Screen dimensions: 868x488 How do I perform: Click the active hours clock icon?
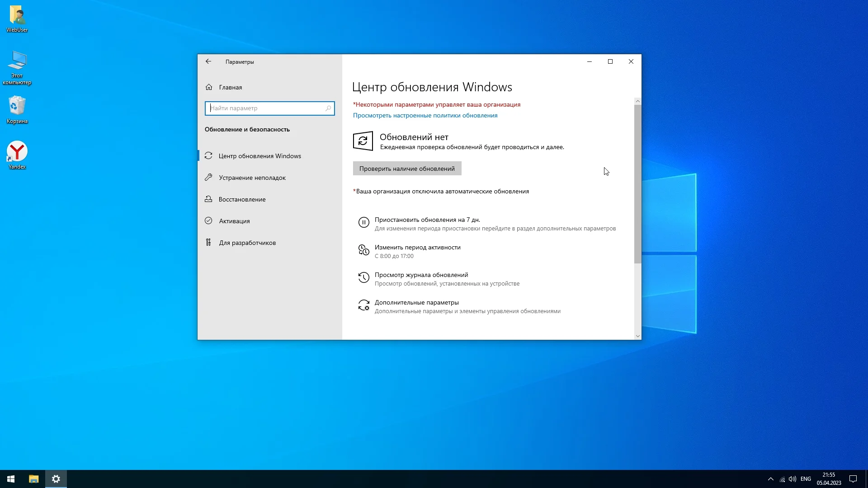coord(363,250)
